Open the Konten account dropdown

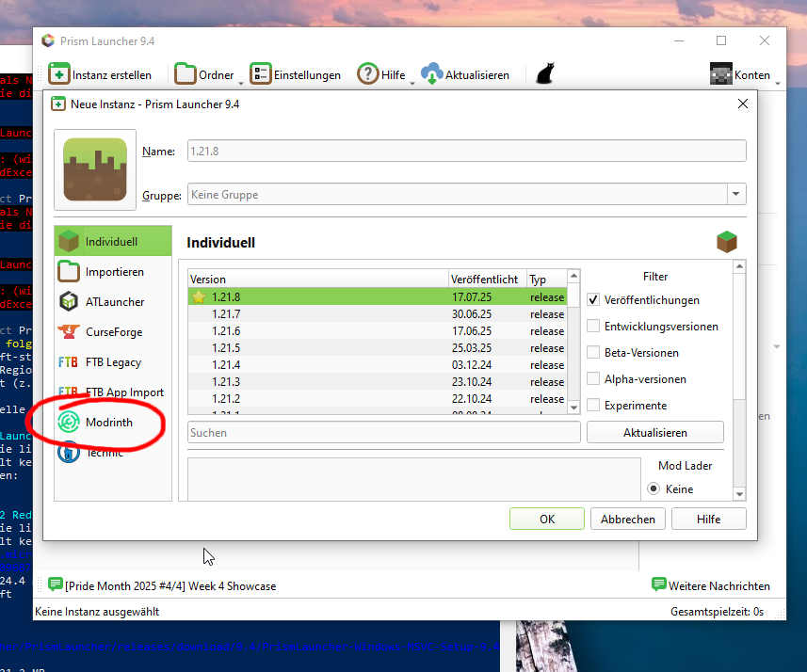tap(777, 82)
